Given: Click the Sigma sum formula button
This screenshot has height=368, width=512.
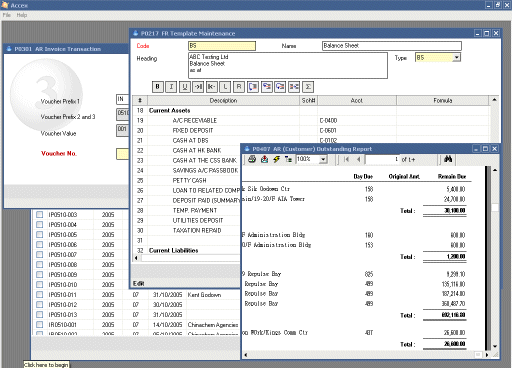Looking at the screenshot, I should coord(308,87).
